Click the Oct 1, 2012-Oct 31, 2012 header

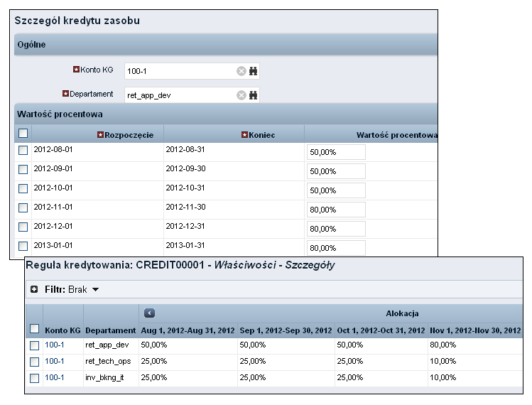(381, 330)
